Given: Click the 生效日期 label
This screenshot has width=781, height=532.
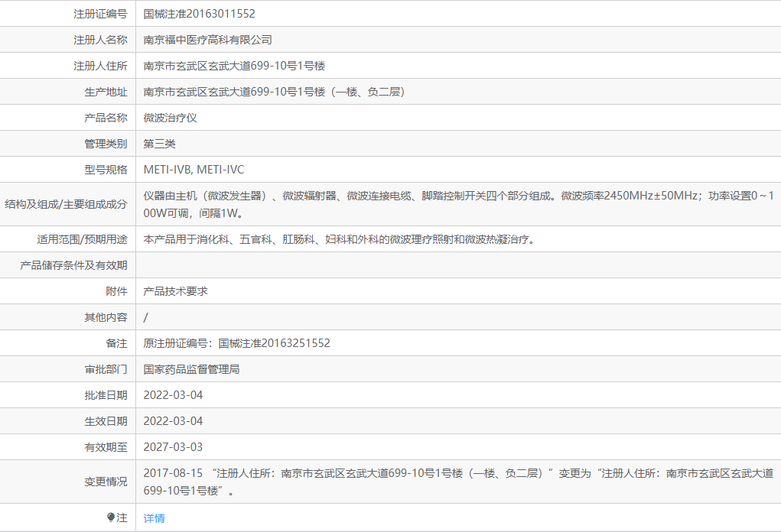Looking at the screenshot, I should tap(106, 421).
